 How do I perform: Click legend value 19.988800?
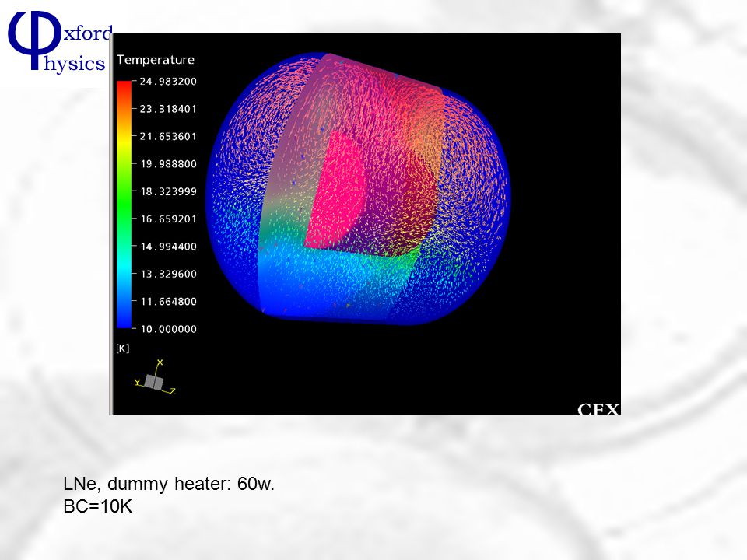pos(168,164)
